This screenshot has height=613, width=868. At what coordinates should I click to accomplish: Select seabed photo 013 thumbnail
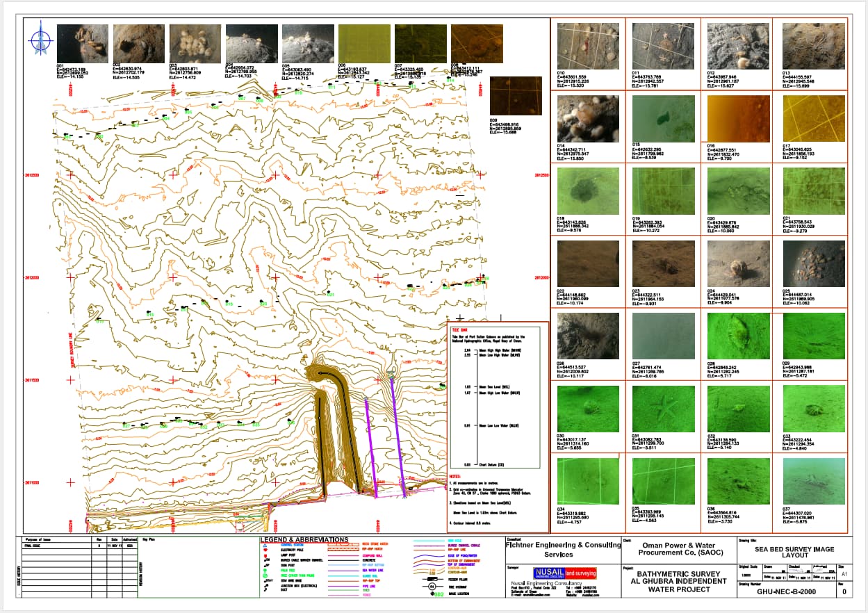pyautogui.click(x=814, y=47)
